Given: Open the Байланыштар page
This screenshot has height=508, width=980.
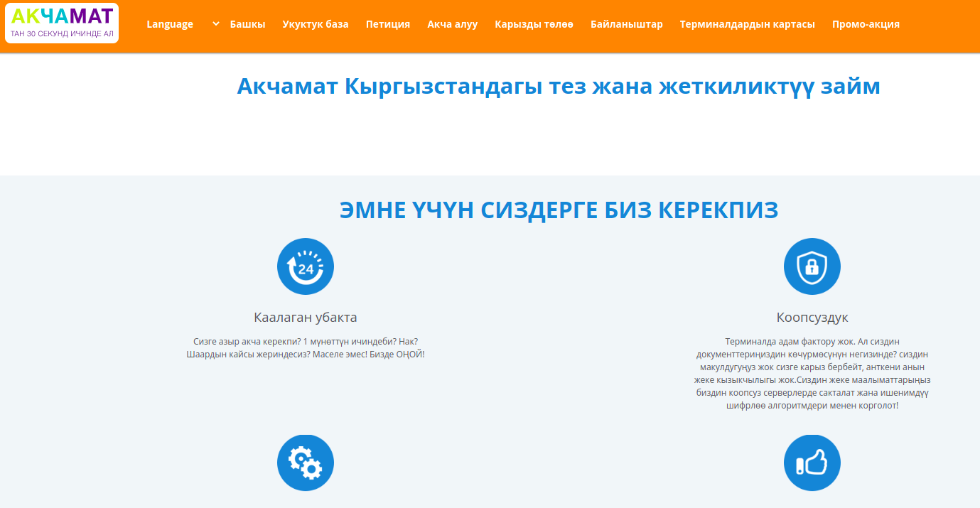Looking at the screenshot, I should pyautogui.click(x=626, y=24).
